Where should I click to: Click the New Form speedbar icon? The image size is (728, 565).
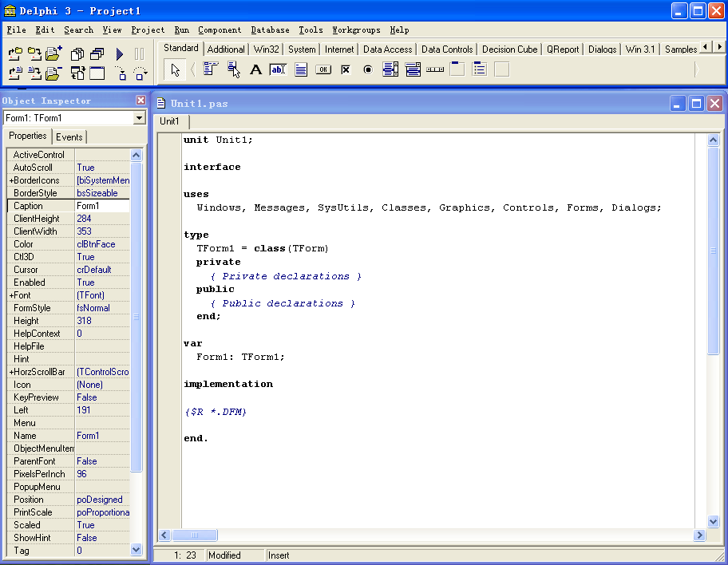coord(97,73)
